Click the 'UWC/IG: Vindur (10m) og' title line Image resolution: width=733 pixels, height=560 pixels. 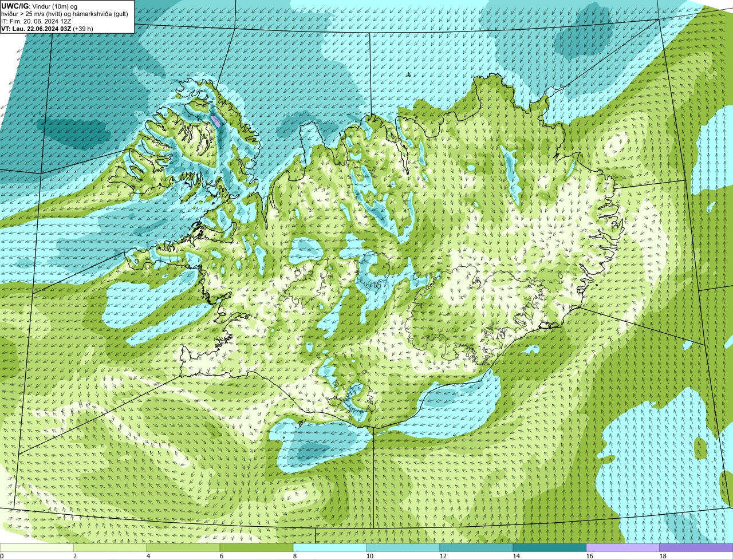point(40,6)
